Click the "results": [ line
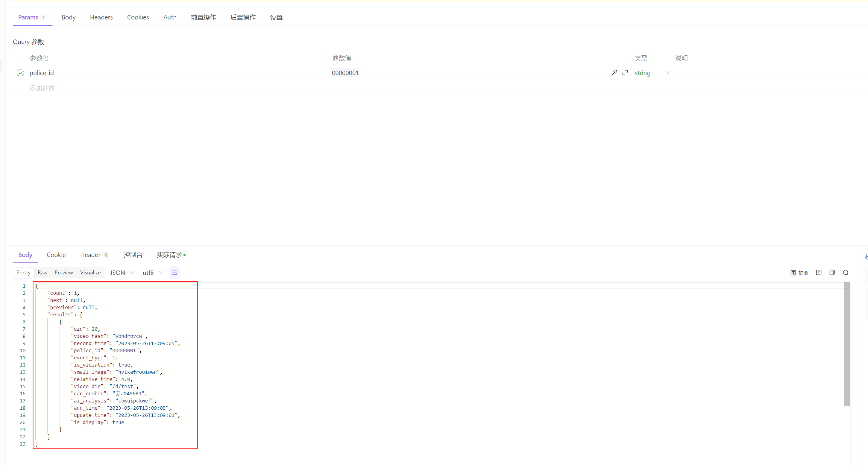 tap(65, 314)
